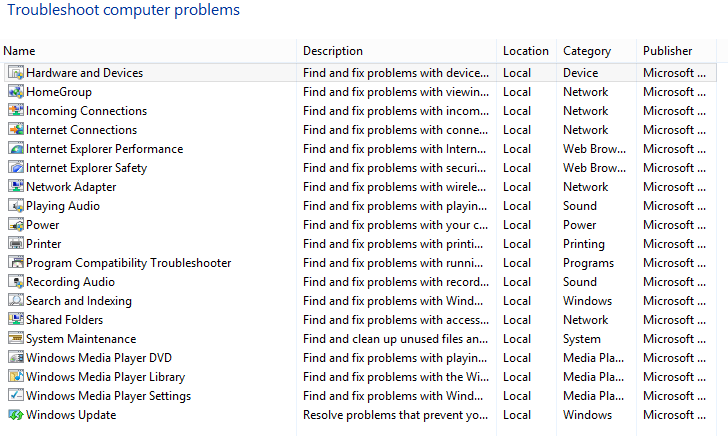Click the 'Device' category cell

coord(581,73)
